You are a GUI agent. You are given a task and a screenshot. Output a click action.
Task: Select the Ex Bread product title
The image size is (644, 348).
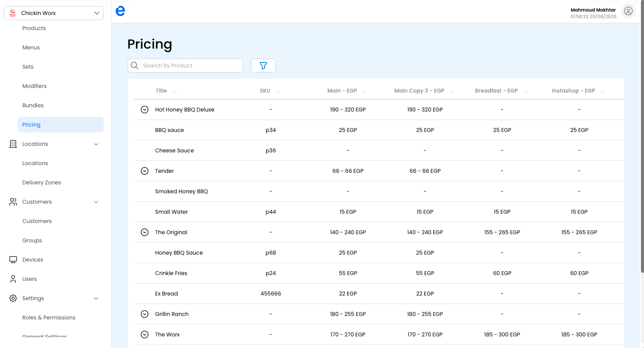[166, 294]
